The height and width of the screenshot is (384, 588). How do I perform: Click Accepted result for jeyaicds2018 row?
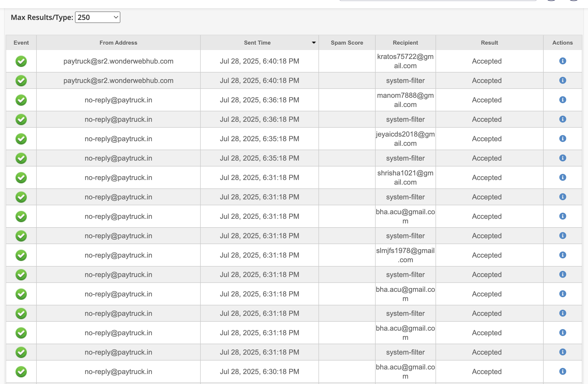[x=487, y=139]
